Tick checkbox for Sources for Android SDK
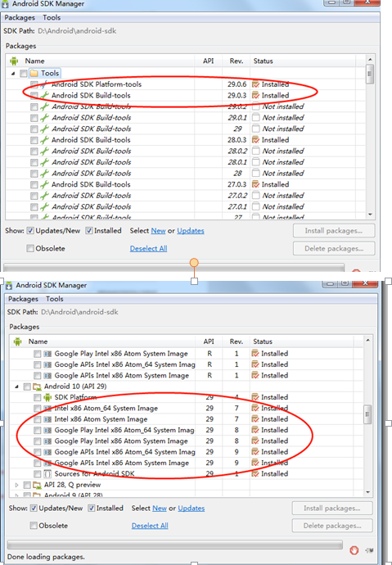The height and width of the screenshot is (565, 392). tap(38, 474)
